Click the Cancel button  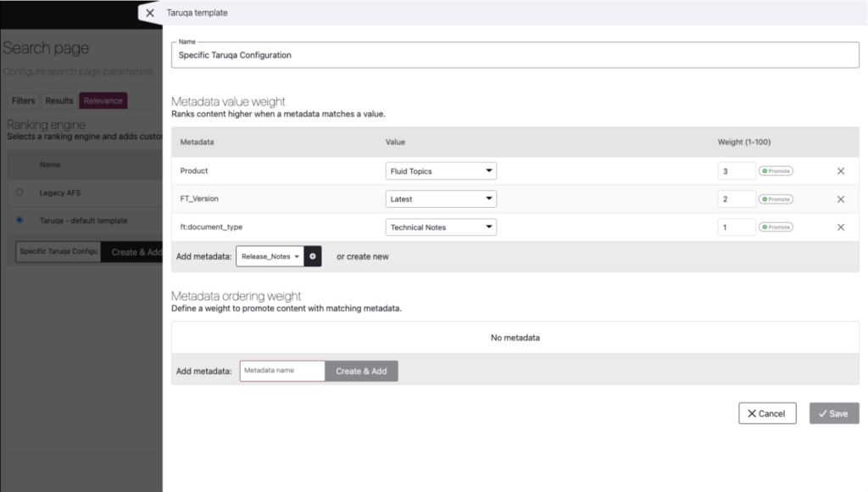767,413
